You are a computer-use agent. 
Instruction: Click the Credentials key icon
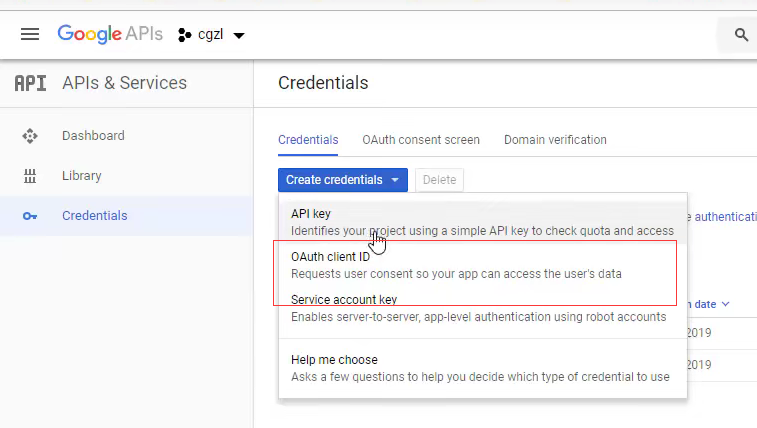pos(30,216)
